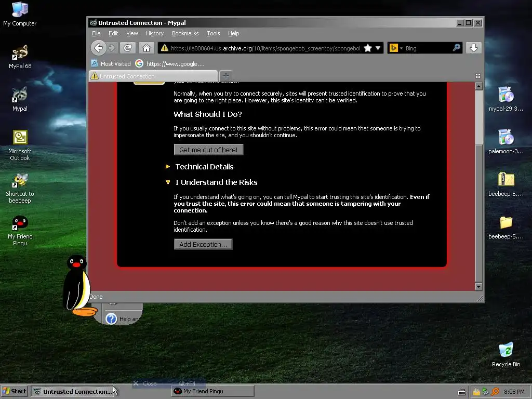Click the Add Exception... button

pyautogui.click(x=203, y=244)
